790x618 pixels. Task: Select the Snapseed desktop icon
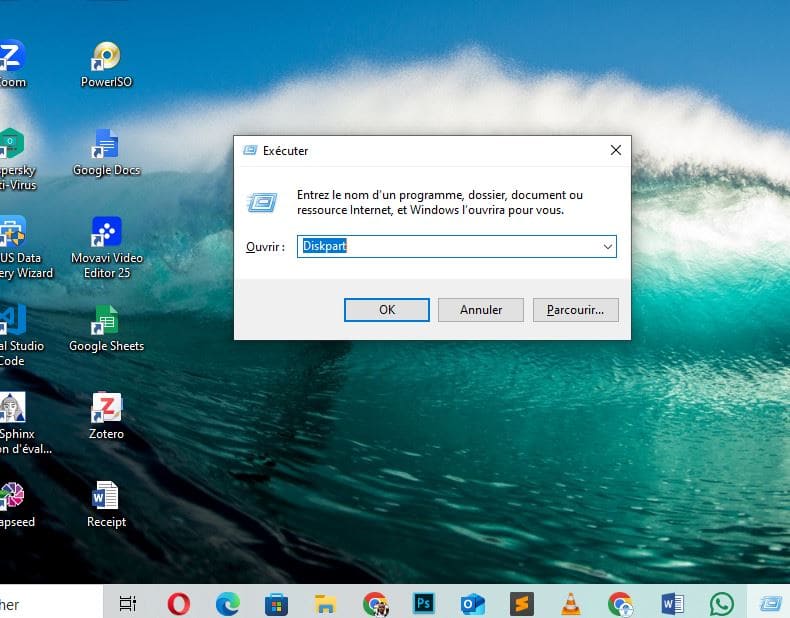[x=17, y=504]
